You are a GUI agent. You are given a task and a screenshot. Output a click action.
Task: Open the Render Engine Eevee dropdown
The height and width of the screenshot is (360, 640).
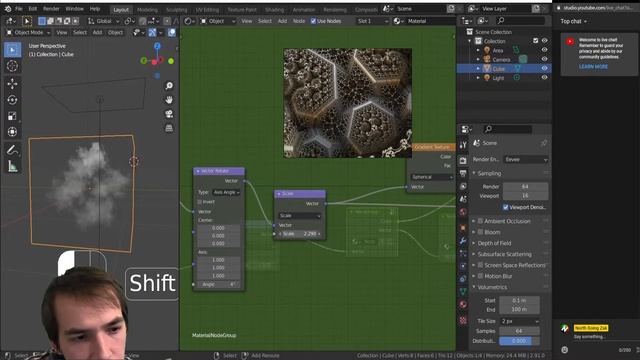point(526,160)
